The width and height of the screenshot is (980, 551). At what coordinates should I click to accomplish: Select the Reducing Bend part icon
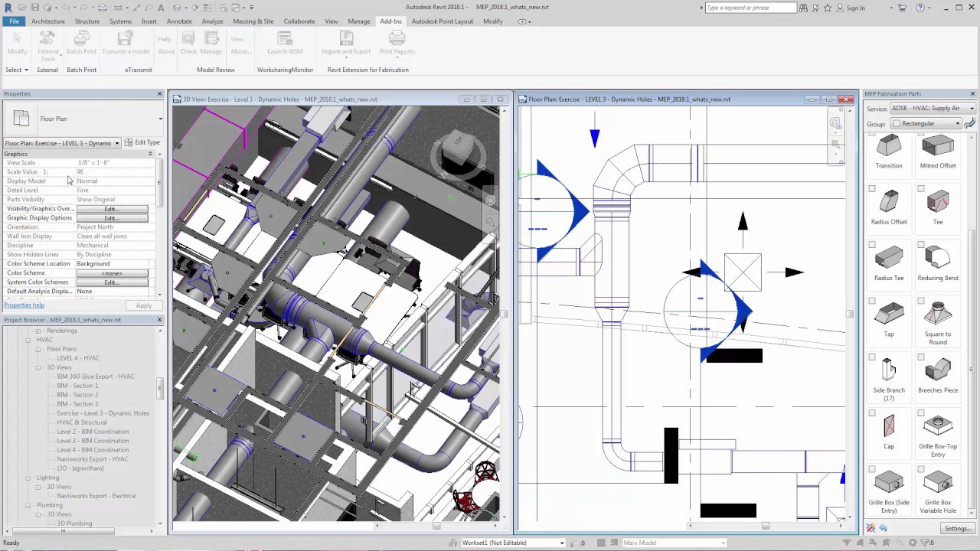pyautogui.click(x=937, y=259)
